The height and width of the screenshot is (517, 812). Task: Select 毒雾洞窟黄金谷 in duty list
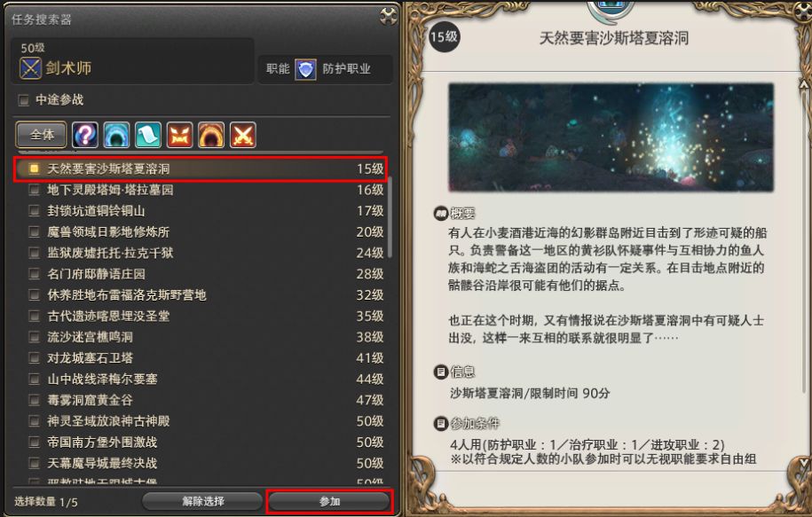point(206,400)
